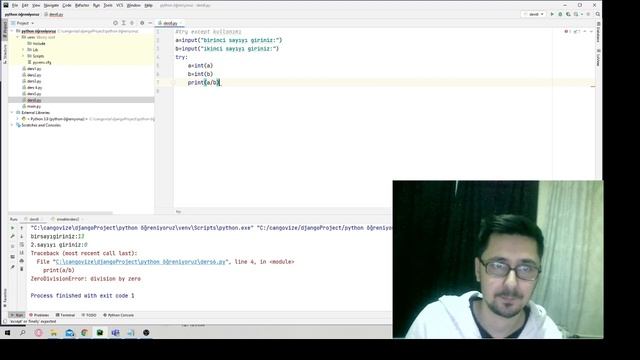Open the Refactor menu
Viewport: 640px width, 360px height.
82,5
